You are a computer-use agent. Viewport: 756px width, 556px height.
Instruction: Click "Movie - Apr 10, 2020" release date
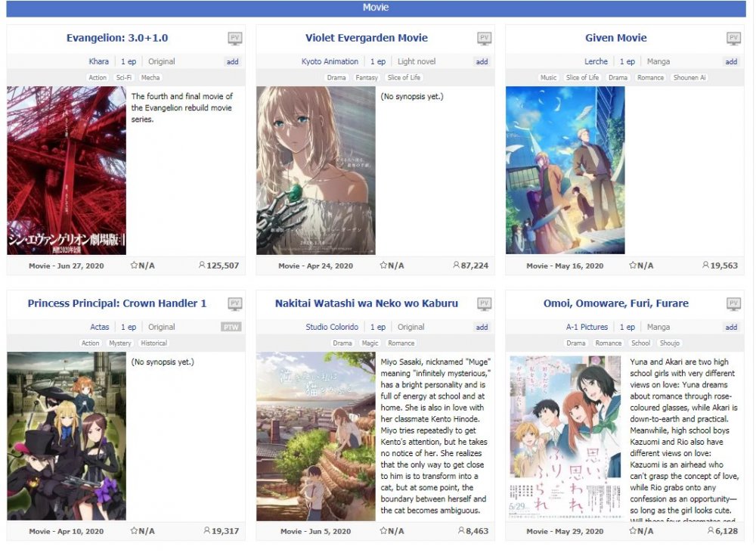coord(66,531)
